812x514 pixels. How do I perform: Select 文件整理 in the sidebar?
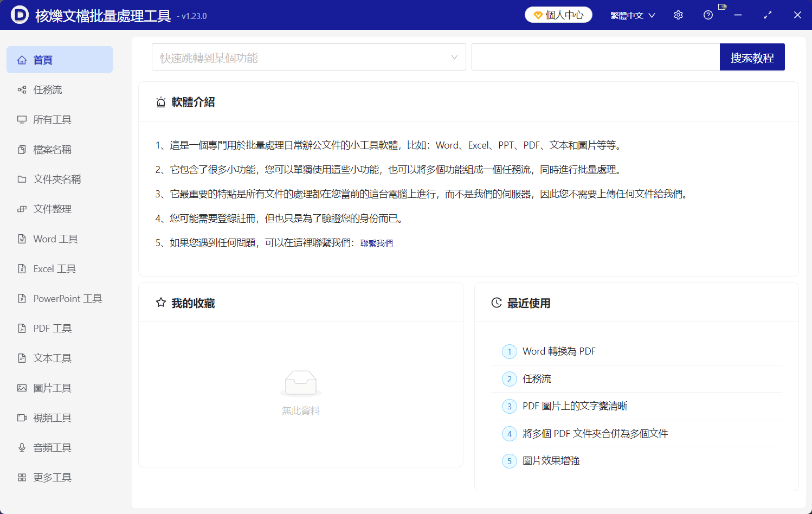click(x=60, y=209)
